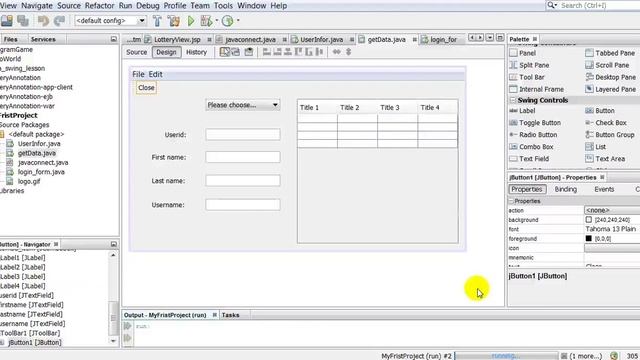The image size is (640, 360).
Task: Click the re-run icon in Output panel
Action: [x=128, y=326]
